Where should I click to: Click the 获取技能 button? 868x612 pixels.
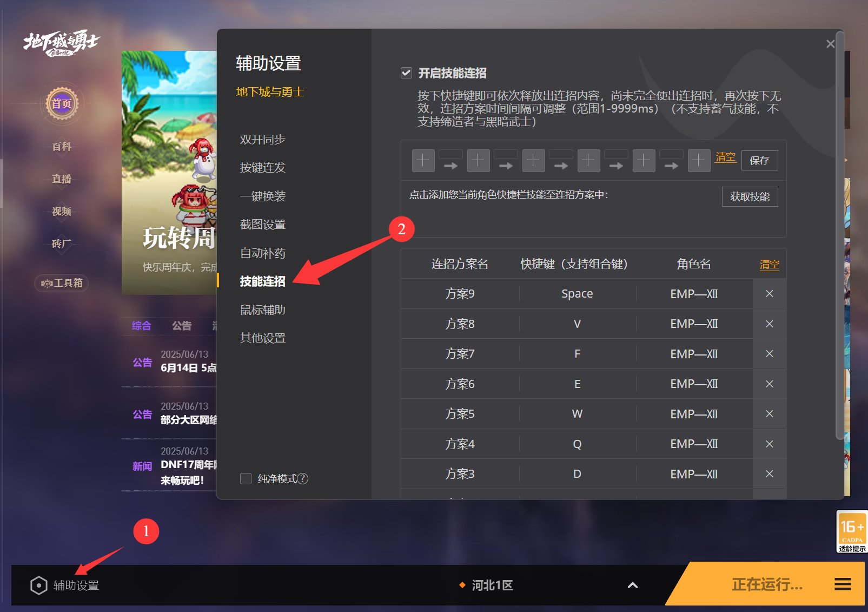click(x=750, y=197)
